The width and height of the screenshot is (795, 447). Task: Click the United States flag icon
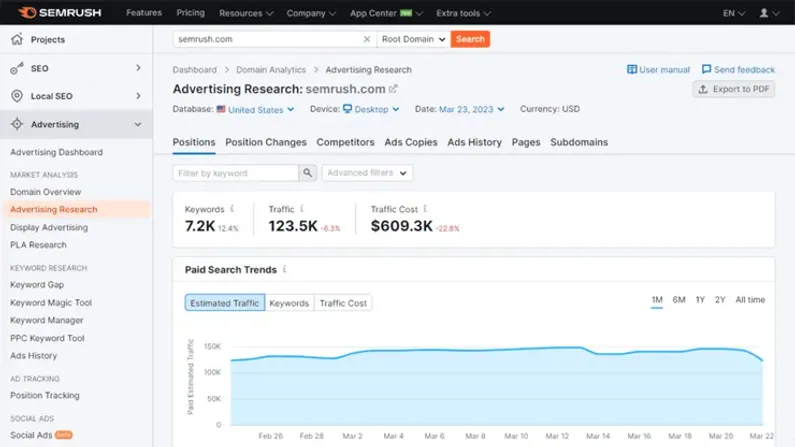coord(221,109)
